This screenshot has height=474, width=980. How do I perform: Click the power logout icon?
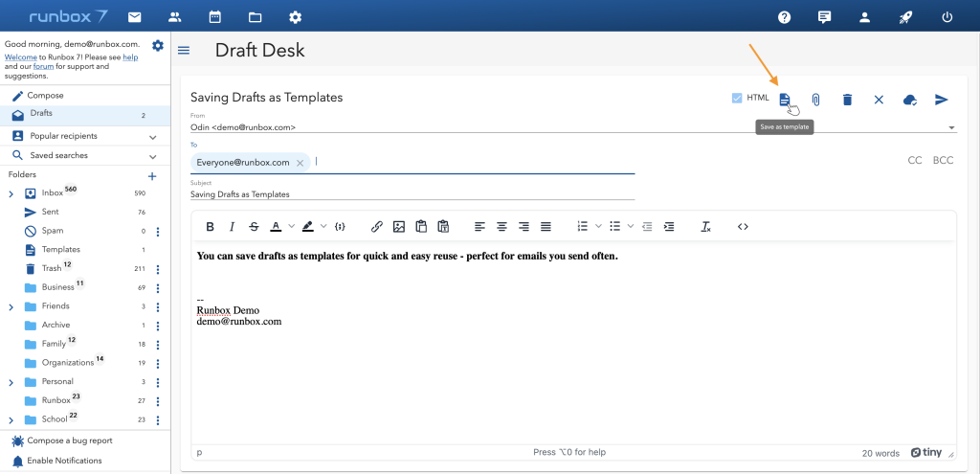[947, 17]
